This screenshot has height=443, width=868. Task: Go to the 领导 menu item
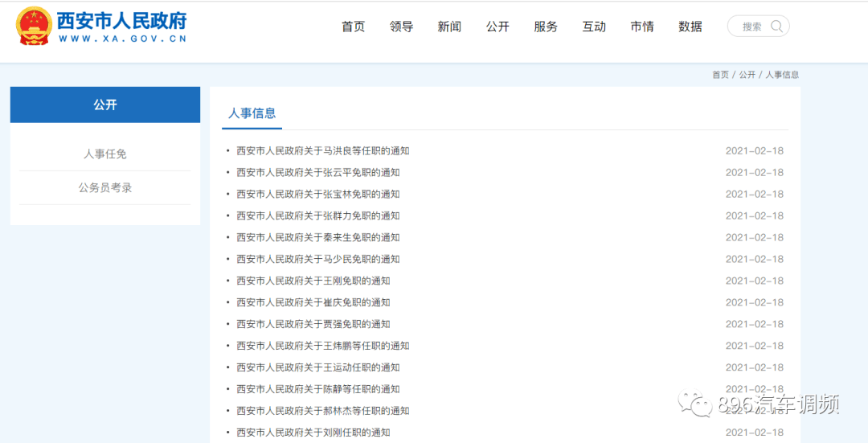[x=401, y=27]
